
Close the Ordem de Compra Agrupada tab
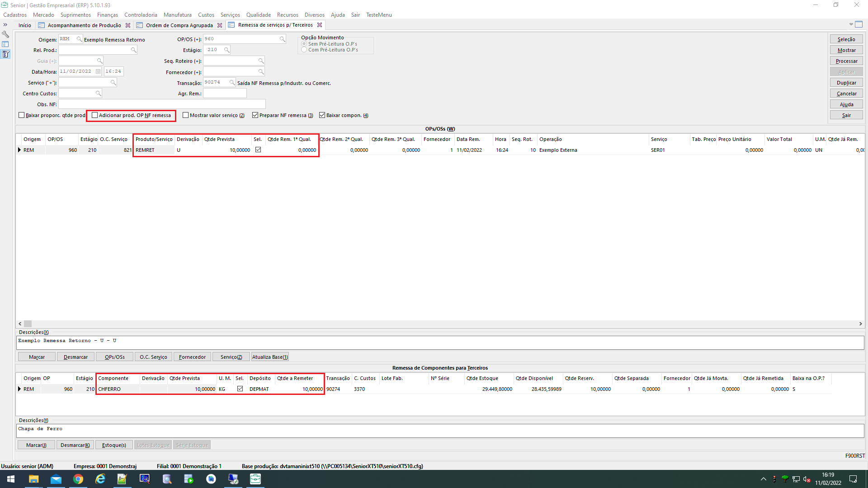coord(220,25)
